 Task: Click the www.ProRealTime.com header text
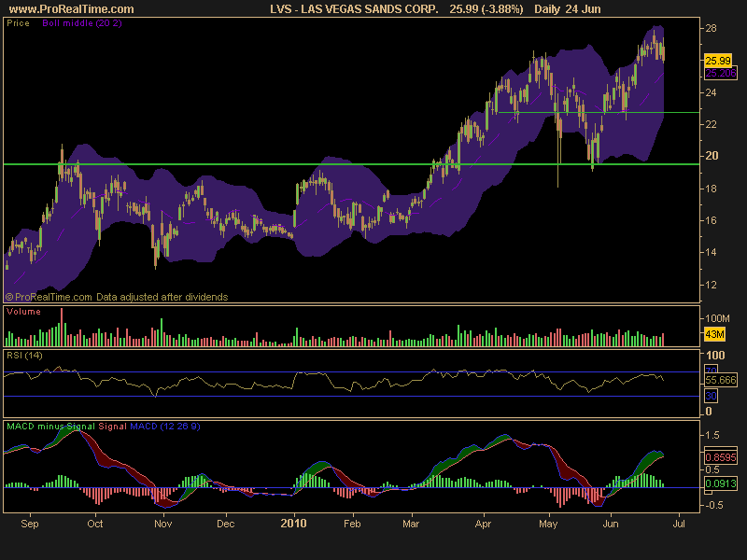[72, 9]
